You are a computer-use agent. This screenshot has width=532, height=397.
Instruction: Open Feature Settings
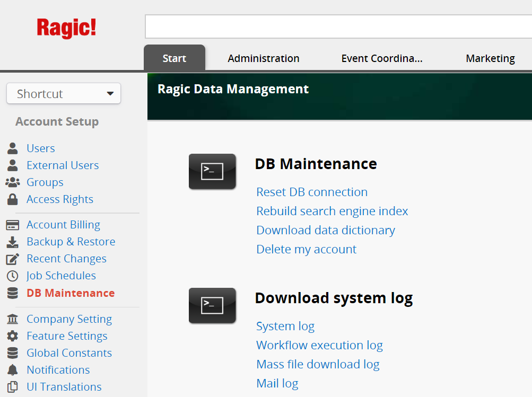coord(67,336)
